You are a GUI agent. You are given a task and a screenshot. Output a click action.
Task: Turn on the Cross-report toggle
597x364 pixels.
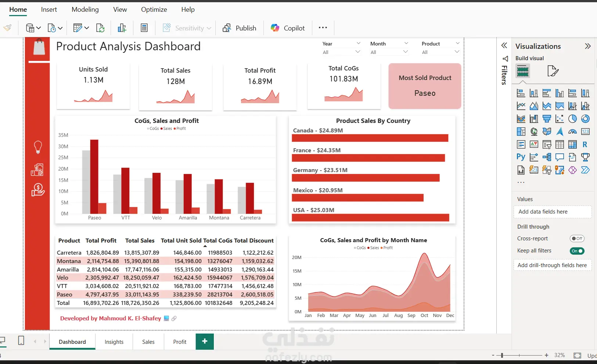577,239
